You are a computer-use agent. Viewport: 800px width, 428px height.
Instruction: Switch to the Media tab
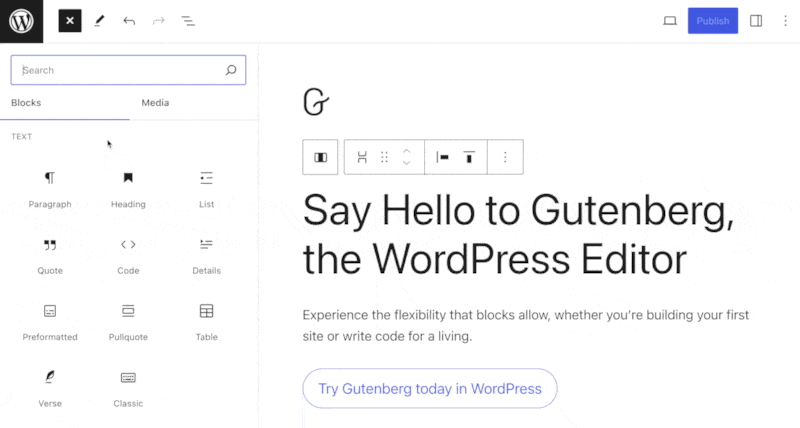pyautogui.click(x=155, y=103)
